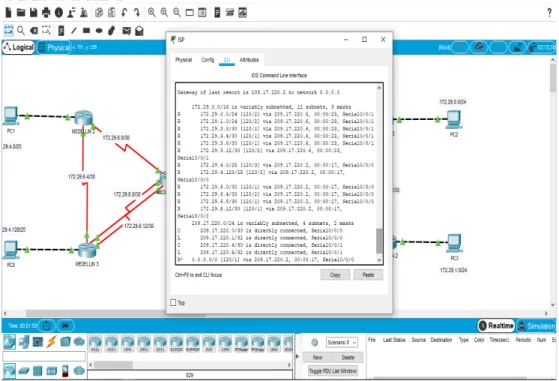Open the Custom Devices Dialog icon
Image resolution: width=559 pixels, height=381 pixels.
pyautogui.click(x=202, y=13)
